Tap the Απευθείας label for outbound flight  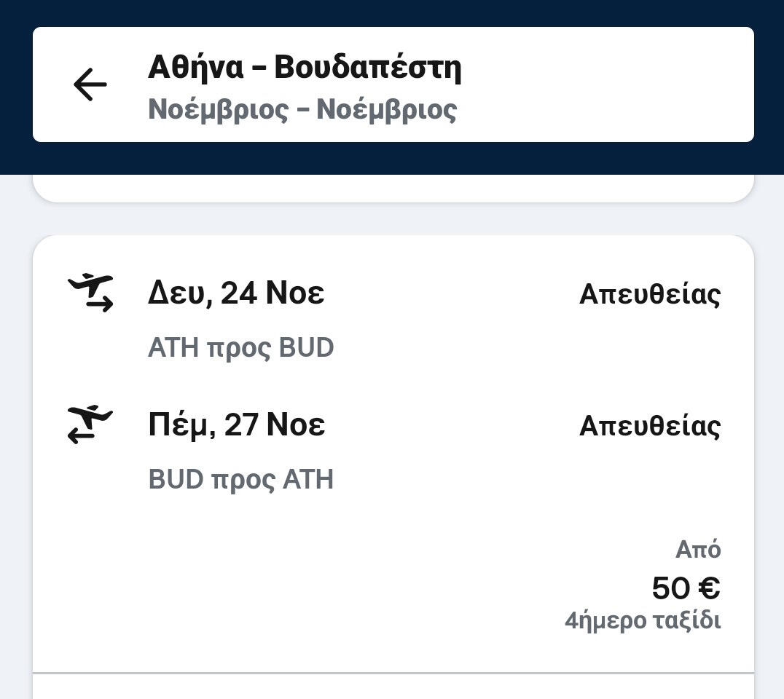pyautogui.click(x=650, y=294)
